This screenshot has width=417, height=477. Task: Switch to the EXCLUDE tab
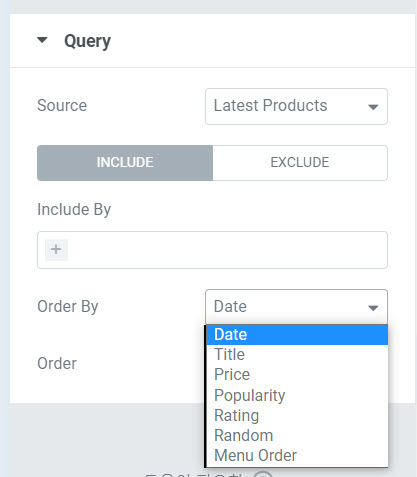(300, 163)
